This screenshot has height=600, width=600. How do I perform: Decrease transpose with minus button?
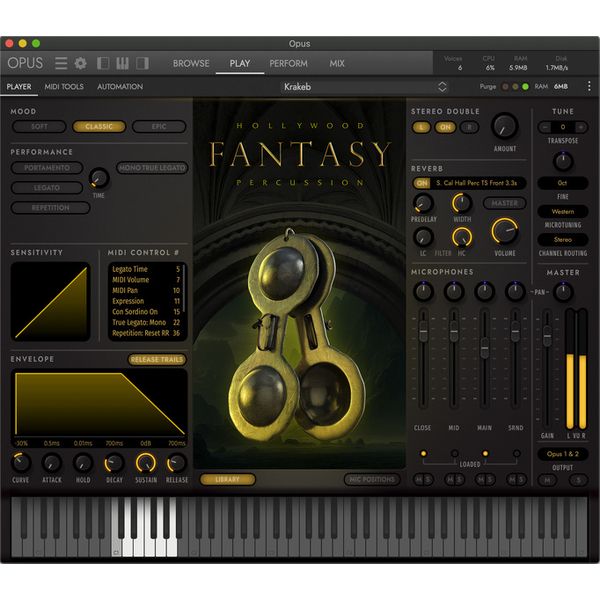point(545,127)
